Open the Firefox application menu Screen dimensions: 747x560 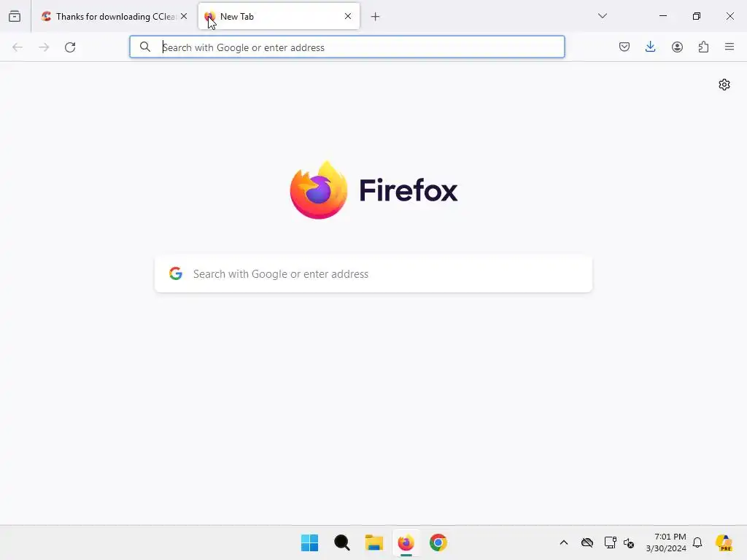coord(729,47)
